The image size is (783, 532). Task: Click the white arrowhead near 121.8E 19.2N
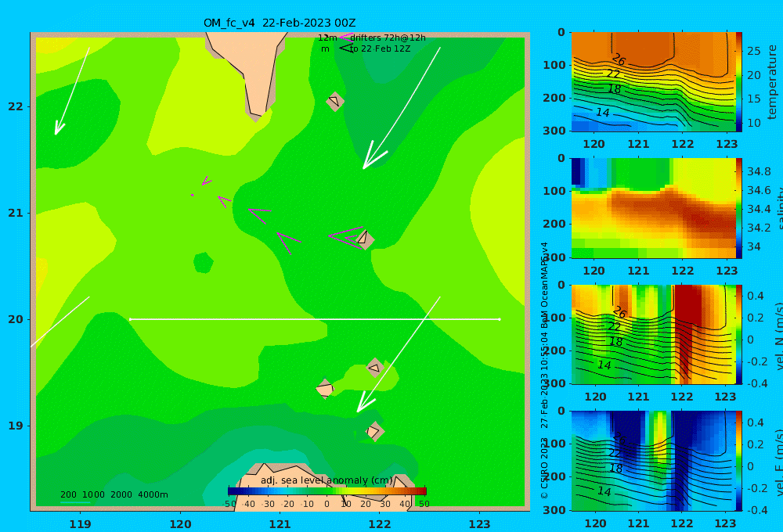[366, 403]
